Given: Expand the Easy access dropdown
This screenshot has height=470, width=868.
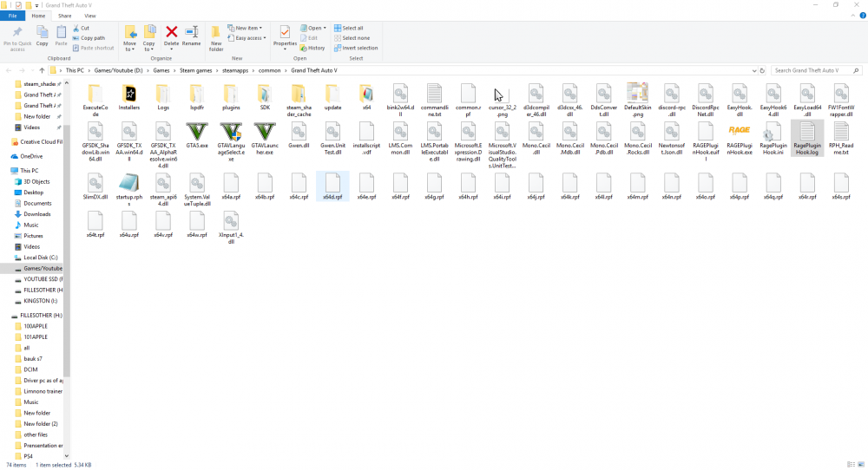Looking at the screenshot, I should coord(249,38).
